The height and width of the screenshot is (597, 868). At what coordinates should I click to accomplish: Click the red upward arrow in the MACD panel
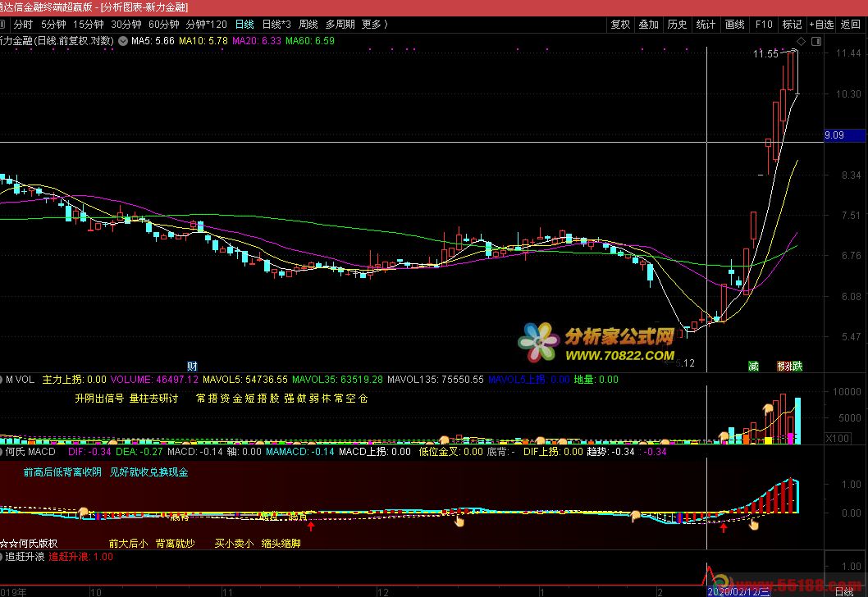[311, 527]
